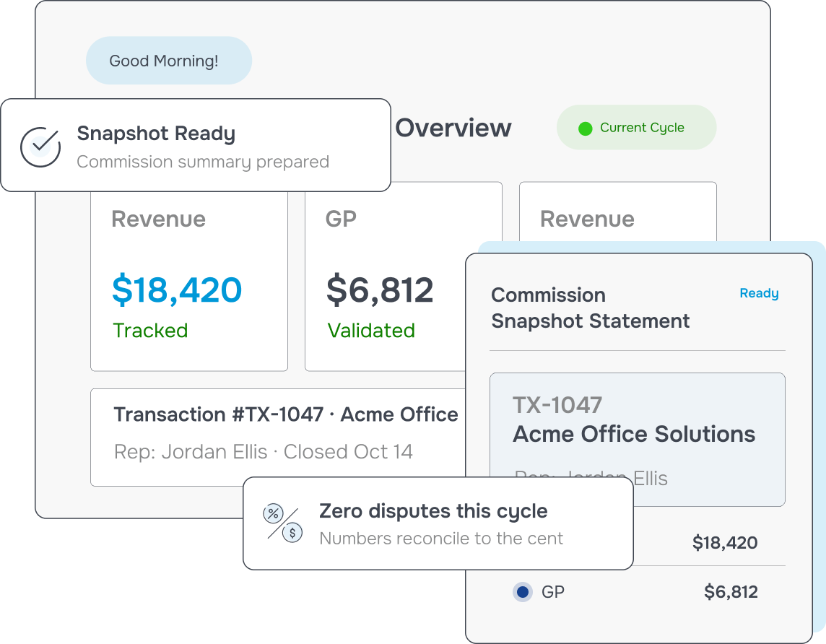The height and width of the screenshot is (644, 826).
Task: Open the Zero disputes this cycle card
Action: click(438, 523)
